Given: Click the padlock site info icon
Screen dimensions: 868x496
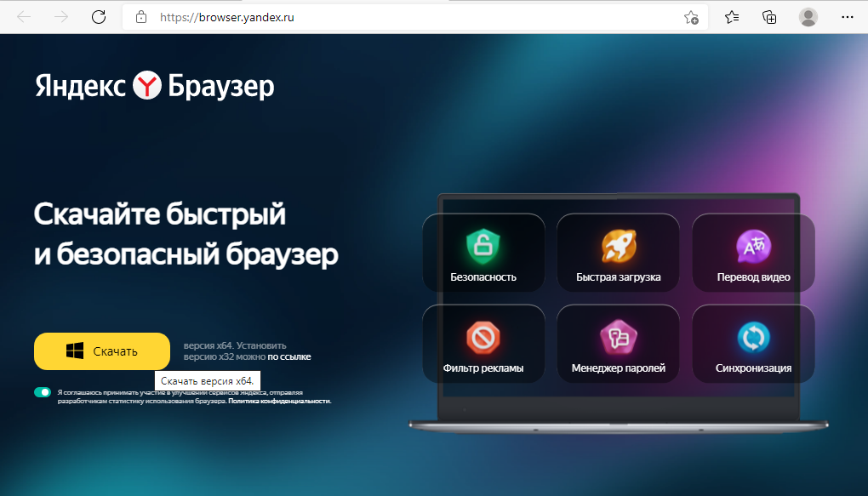Looking at the screenshot, I should click(x=142, y=17).
